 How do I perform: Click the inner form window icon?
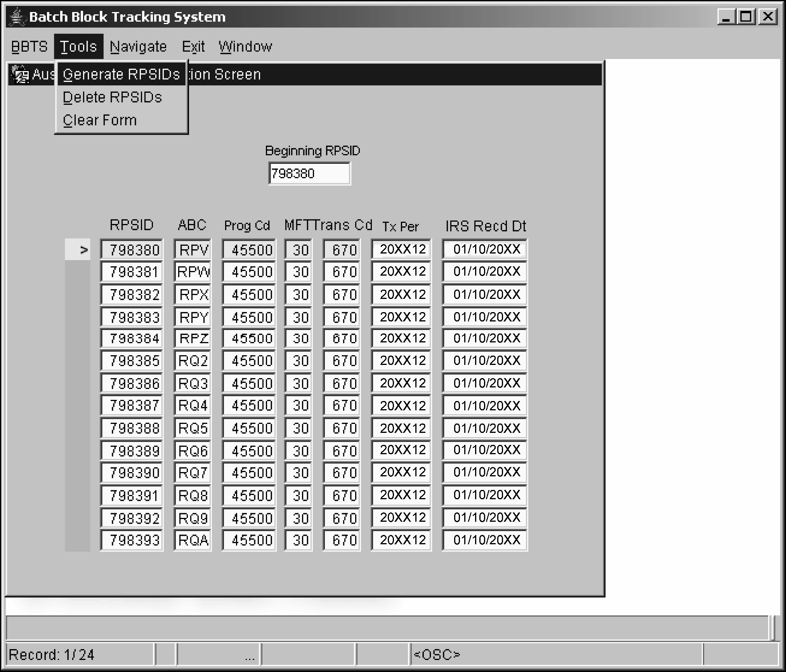(x=19, y=74)
